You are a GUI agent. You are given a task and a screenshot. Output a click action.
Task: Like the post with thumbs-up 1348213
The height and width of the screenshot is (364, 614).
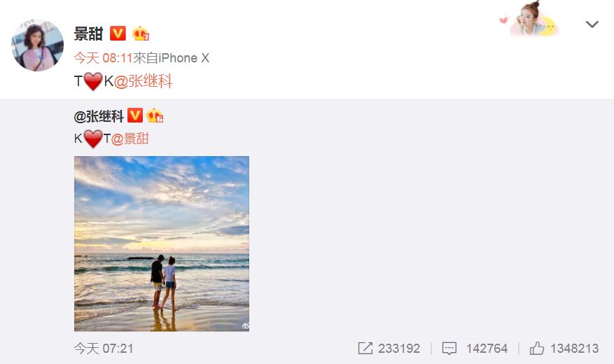tap(564, 349)
